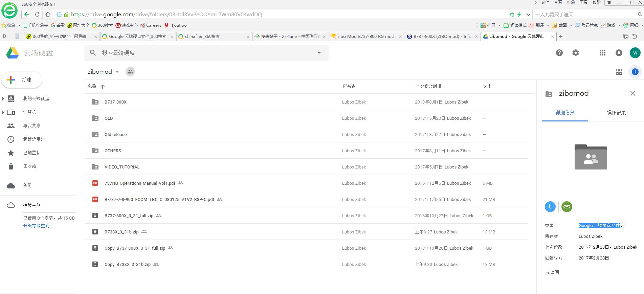
Task: Open the W account avatar
Action: click(635, 53)
